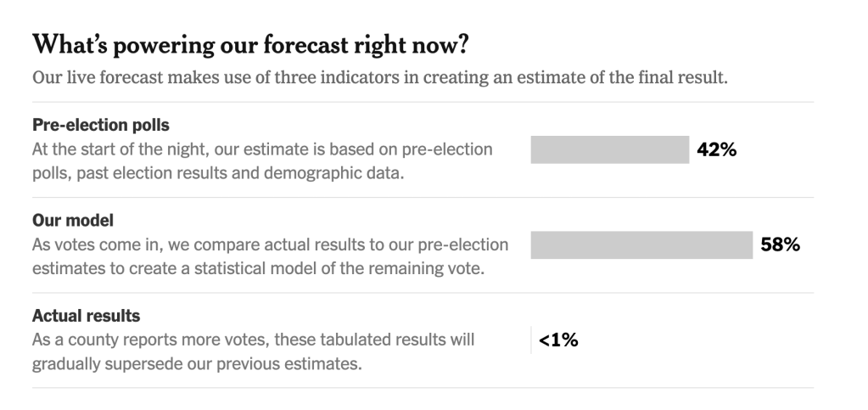Click the 42% value
868x410 pixels.
coord(716,150)
